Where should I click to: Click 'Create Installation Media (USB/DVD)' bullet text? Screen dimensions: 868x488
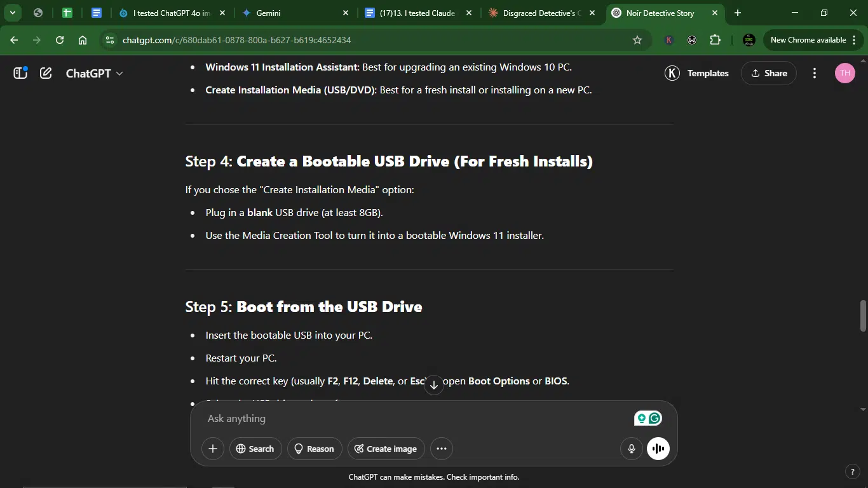point(398,90)
